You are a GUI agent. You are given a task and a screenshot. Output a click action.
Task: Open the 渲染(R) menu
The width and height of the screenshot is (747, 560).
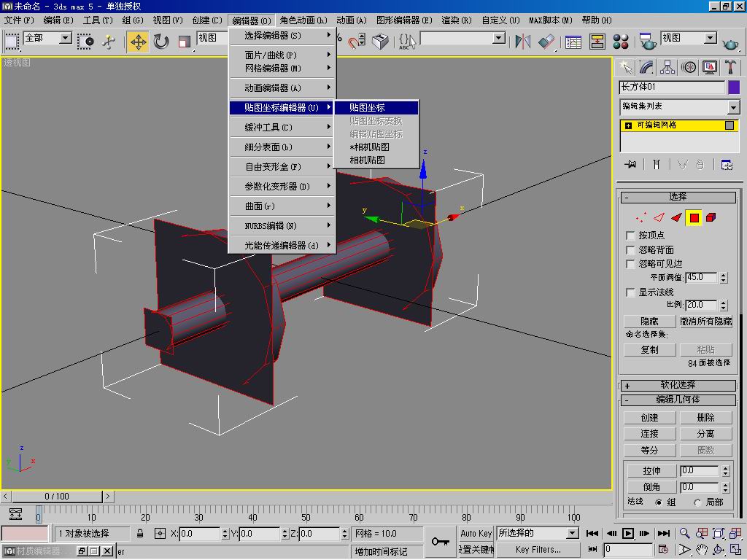[x=456, y=20]
